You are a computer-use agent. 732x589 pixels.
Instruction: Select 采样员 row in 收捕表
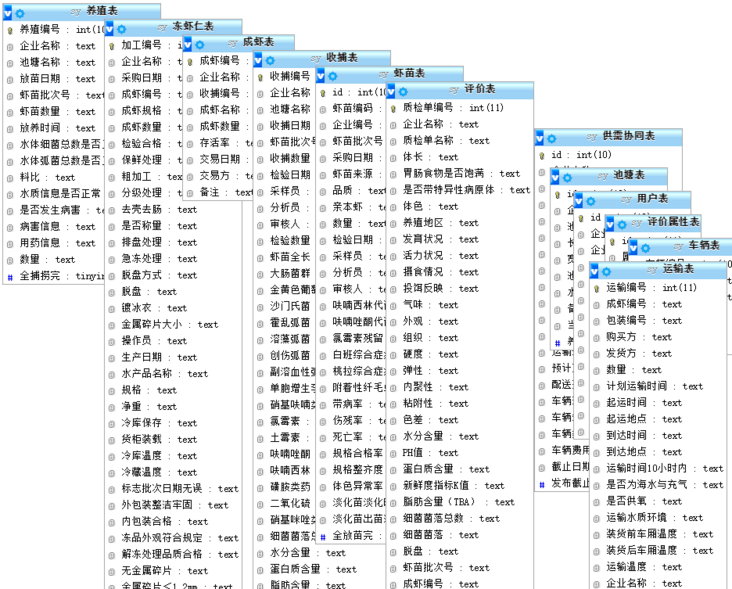tap(285, 191)
